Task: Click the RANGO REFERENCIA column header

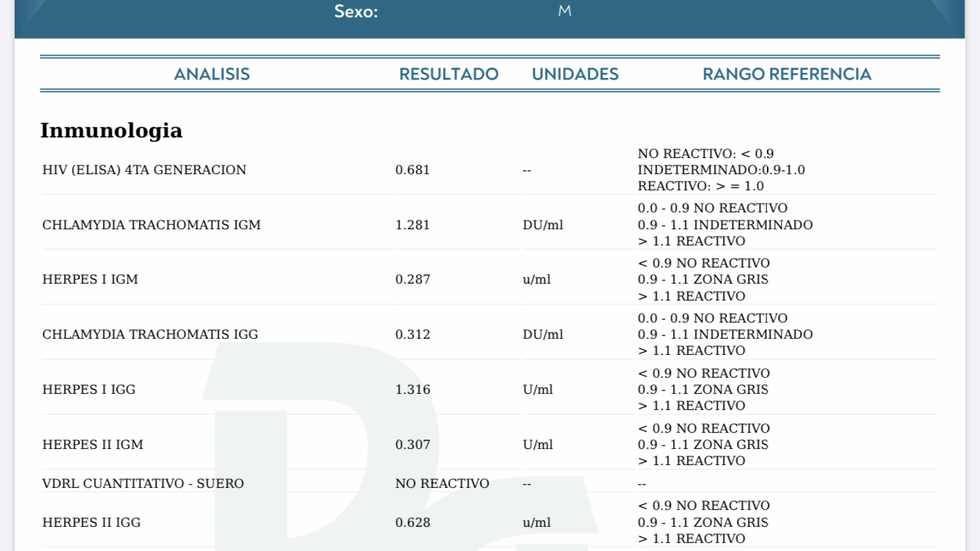Action: [x=786, y=74]
